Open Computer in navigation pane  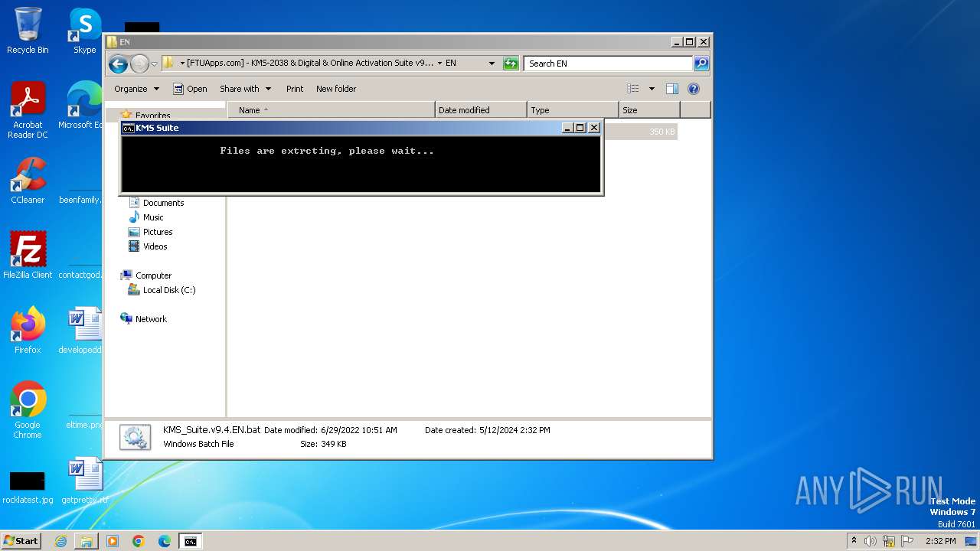pos(146,275)
